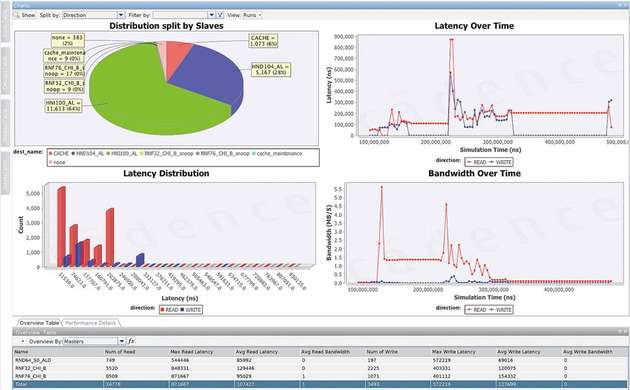Sort by Avg Read Bandwidth column

click(332, 351)
